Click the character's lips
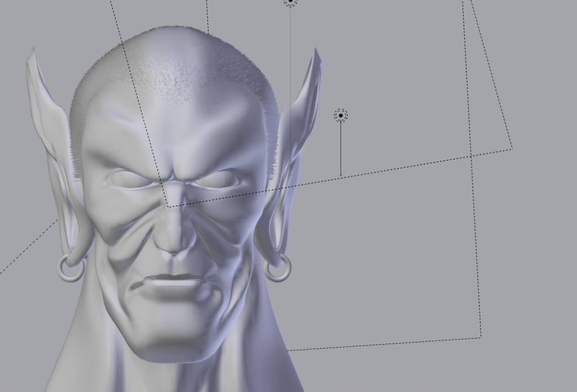The width and height of the screenshot is (577, 392). [x=172, y=279]
